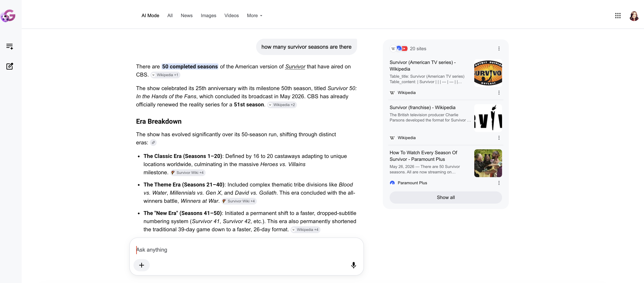The image size is (644, 283).
Task: Switch to Videos tab
Action: (x=232, y=16)
